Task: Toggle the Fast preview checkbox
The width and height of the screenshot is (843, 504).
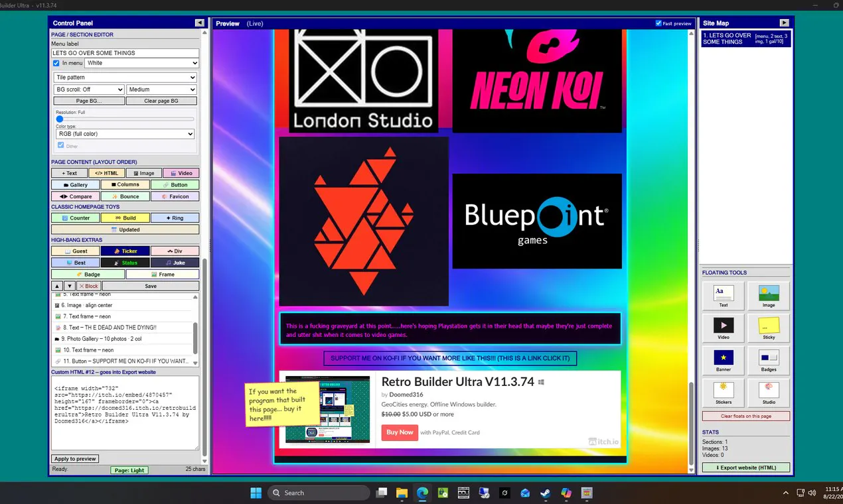Action: [x=658, y=23]
